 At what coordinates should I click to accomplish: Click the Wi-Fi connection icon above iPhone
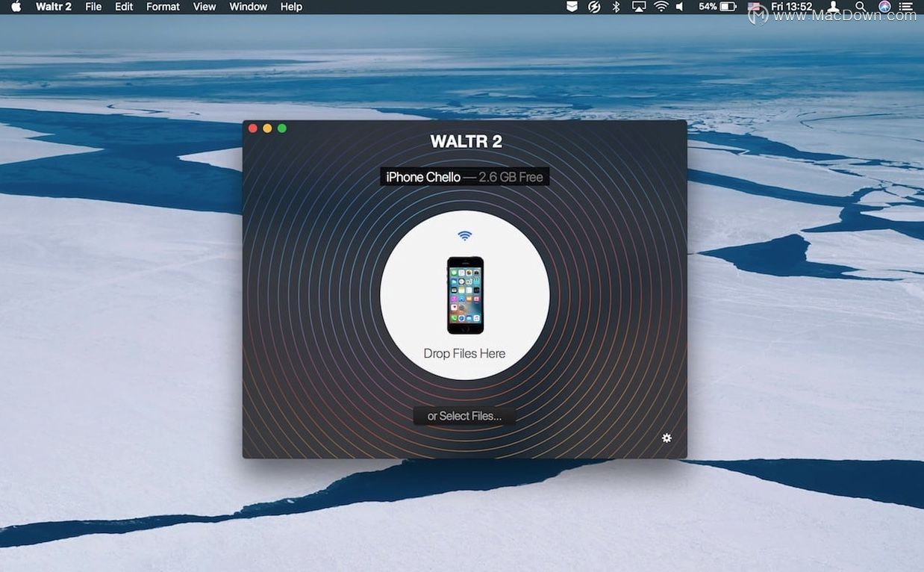click(x=465, y=236)
